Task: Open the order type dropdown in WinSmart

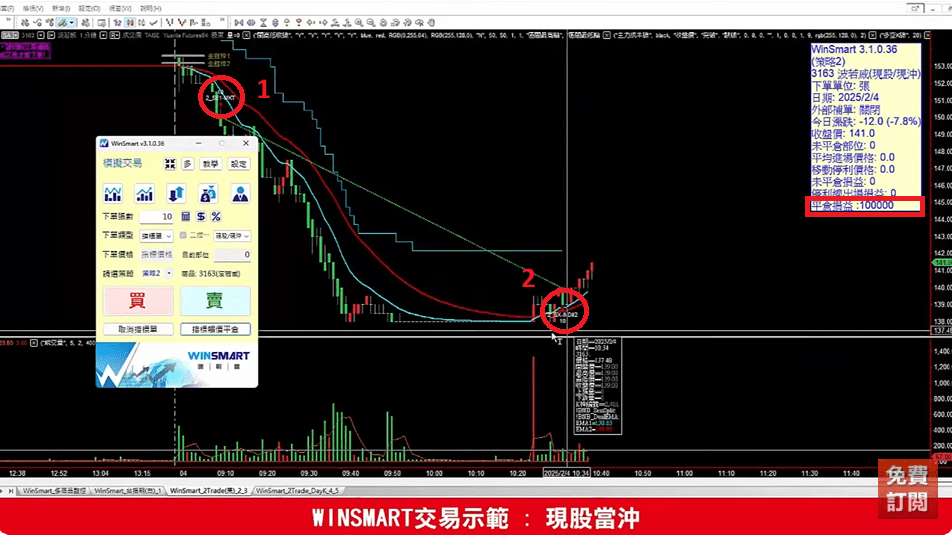Action: [x=156, y=236]
